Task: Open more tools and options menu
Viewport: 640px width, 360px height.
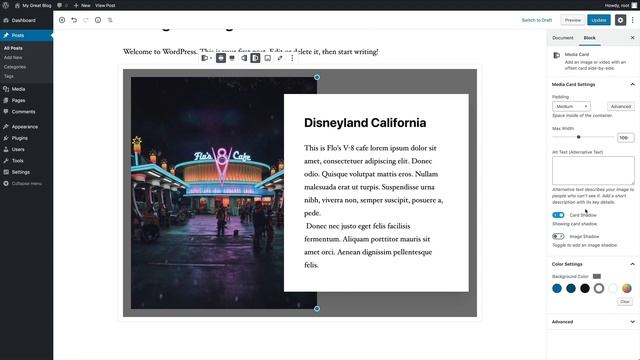Action: (633, 20)
